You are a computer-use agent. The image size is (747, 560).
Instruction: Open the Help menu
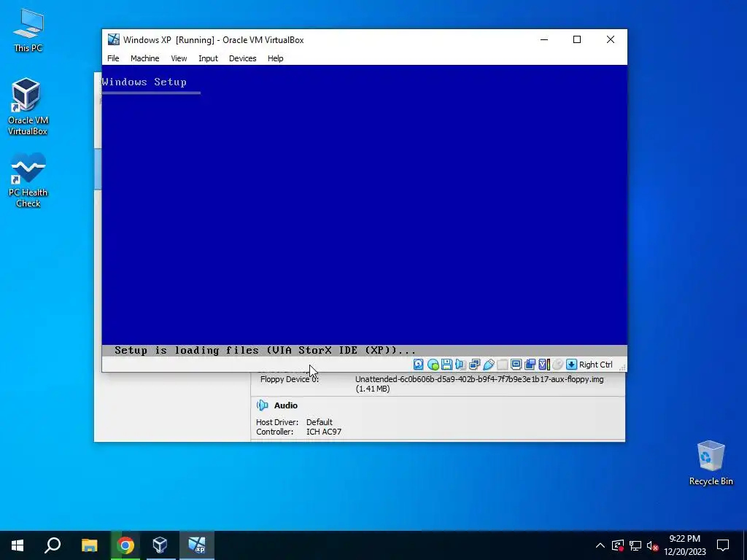click(x=275, y=58)
